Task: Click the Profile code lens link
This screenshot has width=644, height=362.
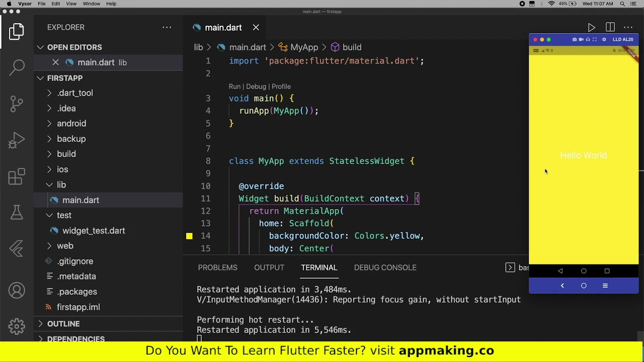Action: pos(281,86)
